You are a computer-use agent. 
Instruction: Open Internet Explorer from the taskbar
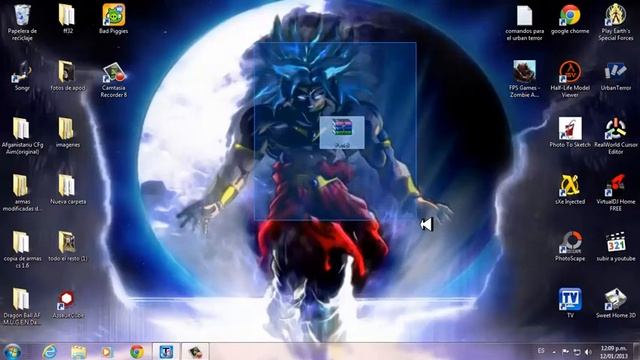pyautogui.click(x=49, y=351)
